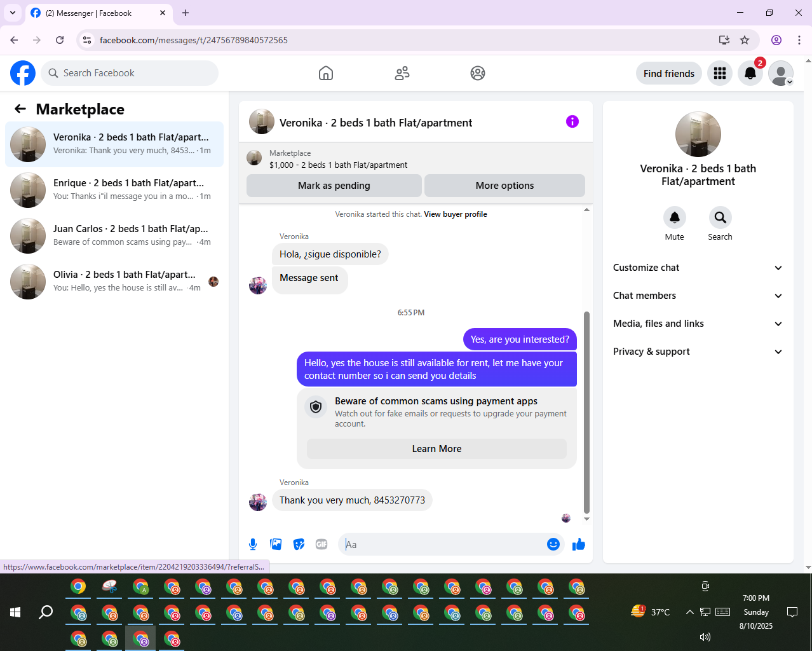Expand Privacy & support section
Image resolution: width=812 pixels, height=651 pixels.
click(698, 352)
